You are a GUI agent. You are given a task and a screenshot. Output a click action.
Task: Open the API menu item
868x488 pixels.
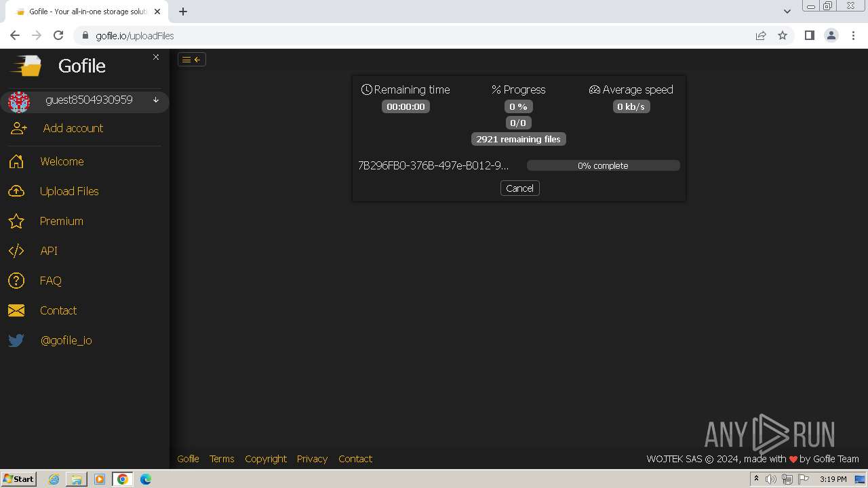(x=49, y=251)
